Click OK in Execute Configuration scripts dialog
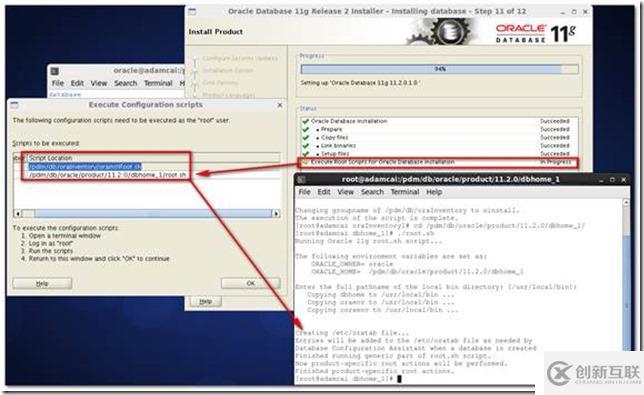This screenshot has height=395, width=644. coord(251,283)
